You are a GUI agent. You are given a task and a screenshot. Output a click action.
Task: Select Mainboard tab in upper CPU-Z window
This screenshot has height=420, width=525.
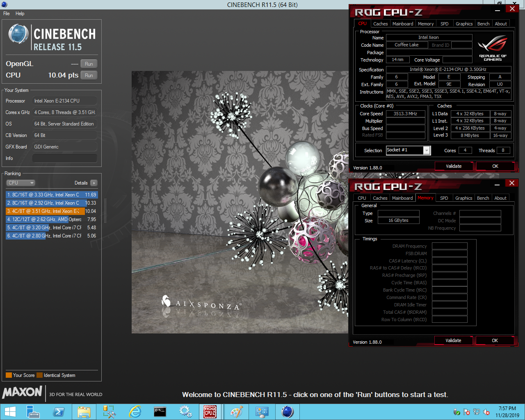point(403,24)
